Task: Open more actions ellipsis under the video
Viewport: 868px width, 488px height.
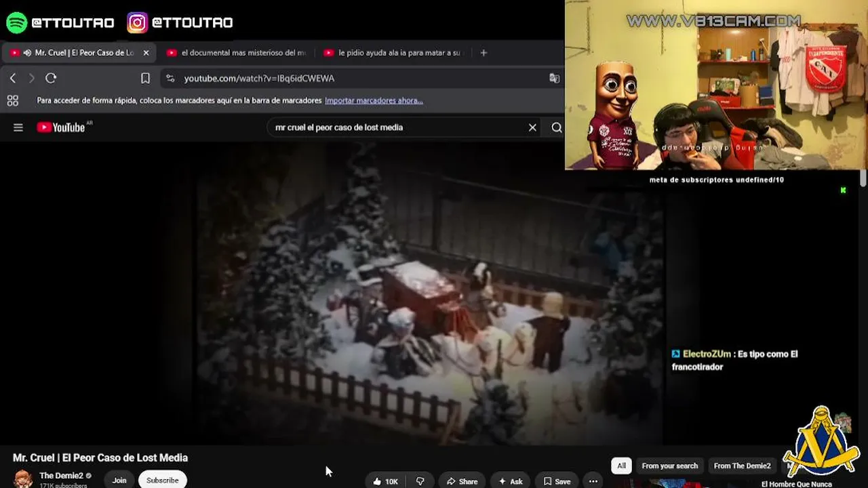Action: 593,481
